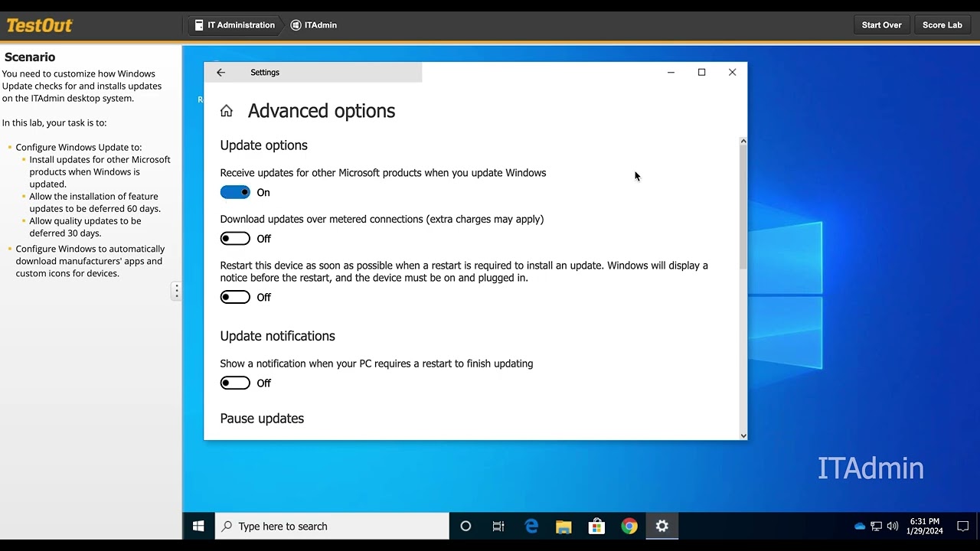Toggle restart as soon as possible option

pos(235,297)
